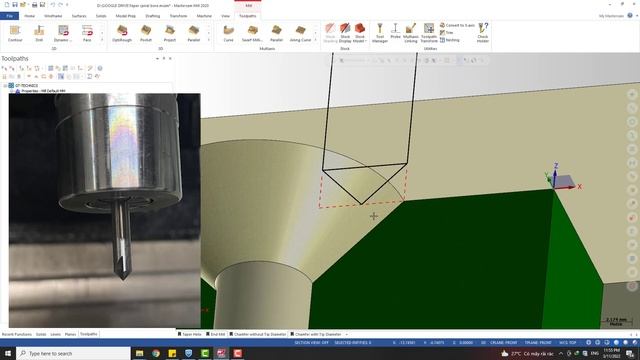This screenshot has width=640, height=360.
Task: Expand the 3D toolpath gallery
Action: coord(209,40)
